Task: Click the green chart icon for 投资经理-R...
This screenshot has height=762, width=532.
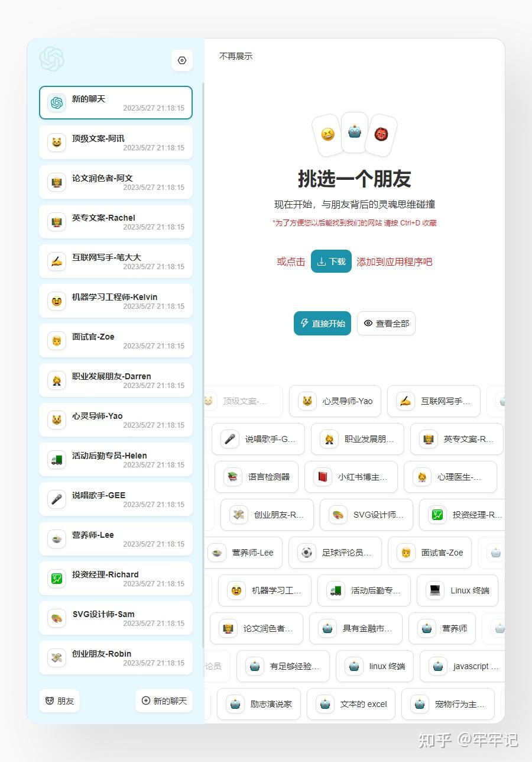Action: click(437, 515)
